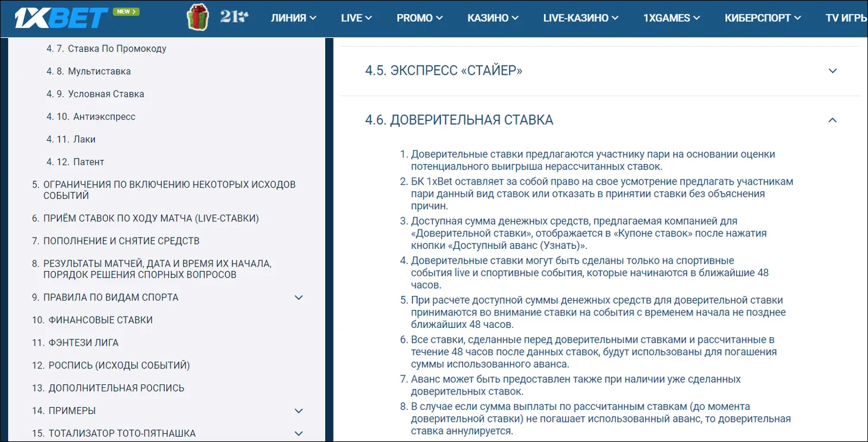Open the КИБЕРСПОРТ menu
The height and width of the screenshot is (442, 868).
pyautogui.click(x=763, y=18)
